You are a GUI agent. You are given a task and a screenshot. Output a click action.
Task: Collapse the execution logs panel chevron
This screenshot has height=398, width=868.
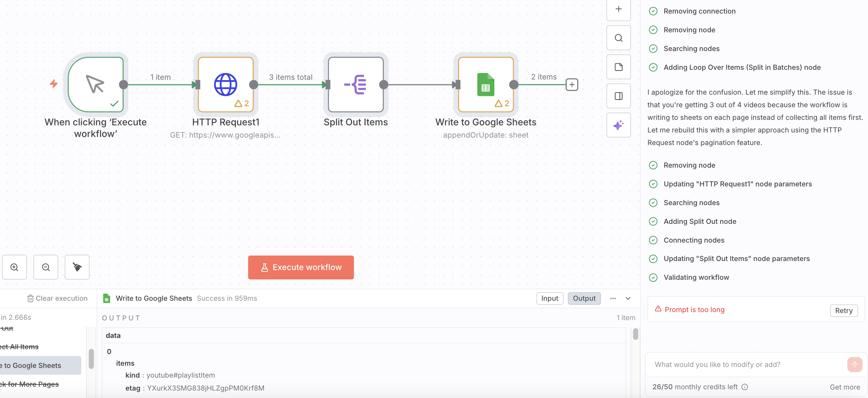[628, 298]
